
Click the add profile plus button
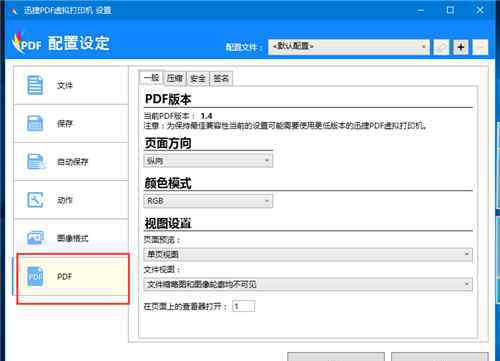click(461, 47)
